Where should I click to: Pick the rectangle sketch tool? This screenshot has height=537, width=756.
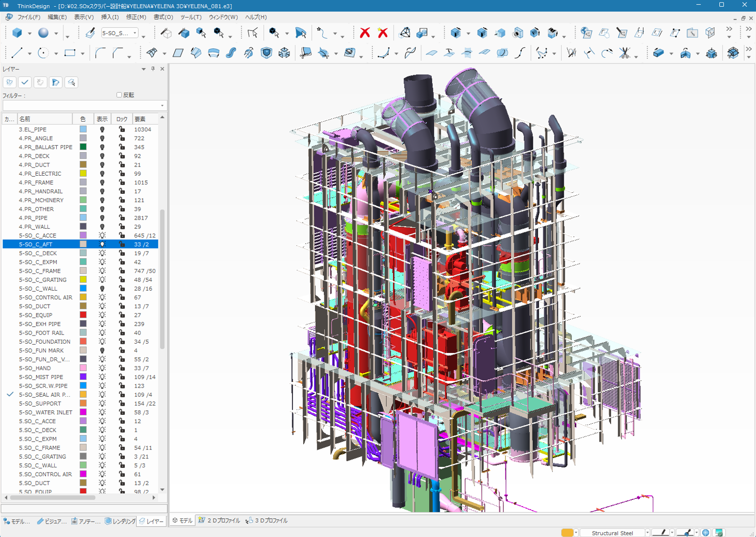[x=70, y=53]
